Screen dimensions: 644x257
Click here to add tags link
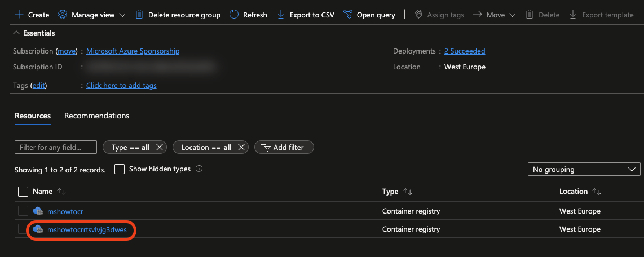click(121, 86)
